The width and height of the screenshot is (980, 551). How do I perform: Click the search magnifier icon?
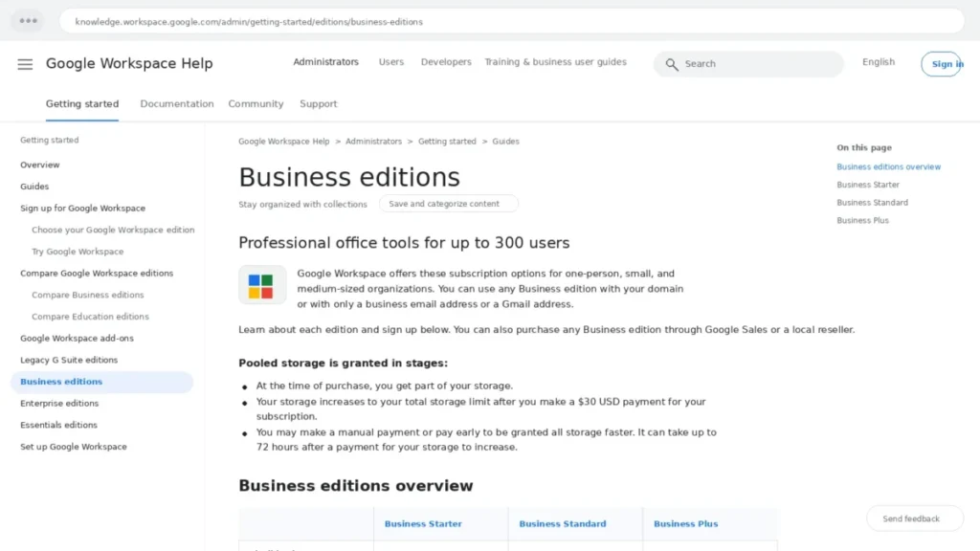[x=671, y=64]
